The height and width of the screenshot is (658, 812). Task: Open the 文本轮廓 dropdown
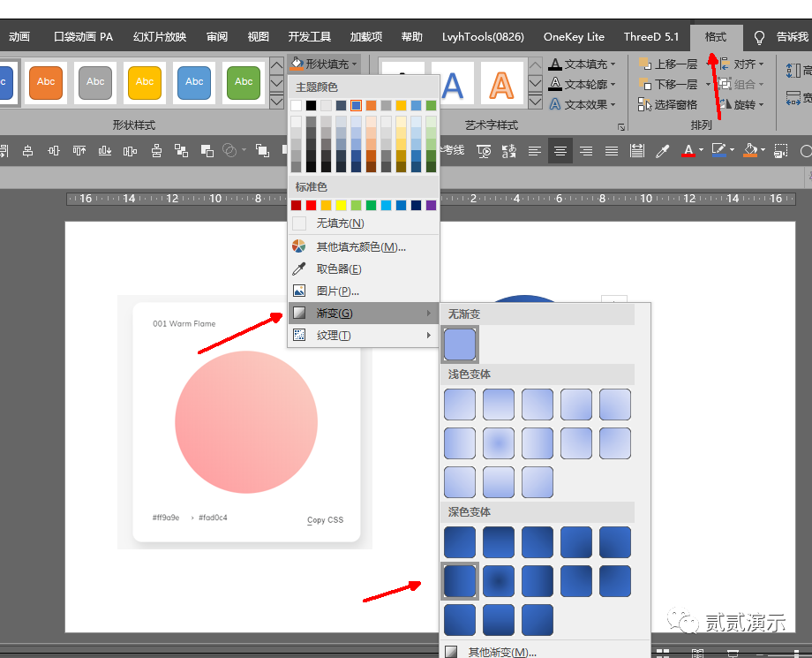[583, 84]
